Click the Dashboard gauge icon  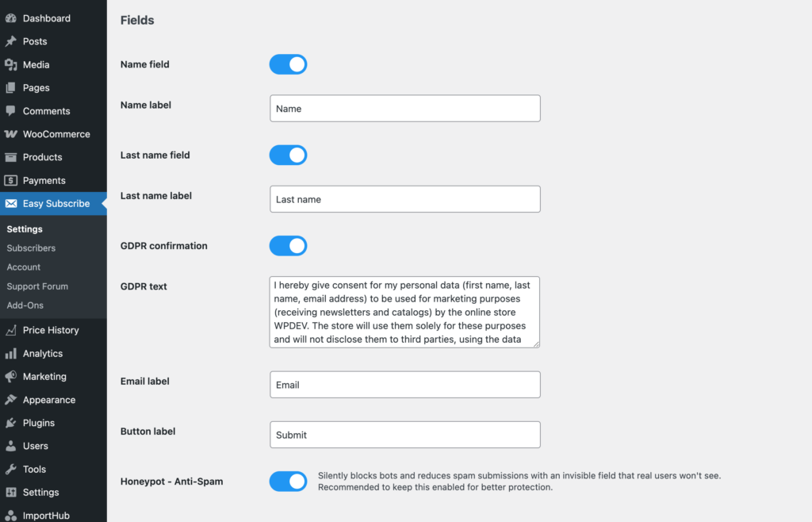pos(10,18)
